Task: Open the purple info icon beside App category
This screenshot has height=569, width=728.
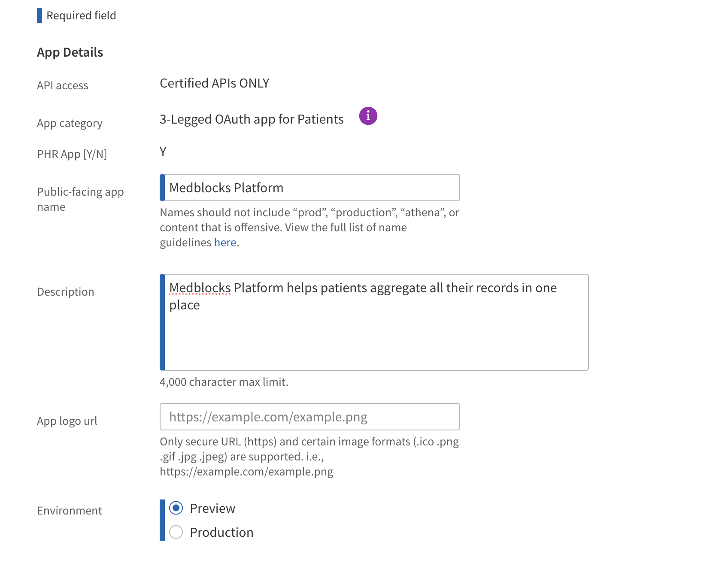Action: tap(368, 116)
